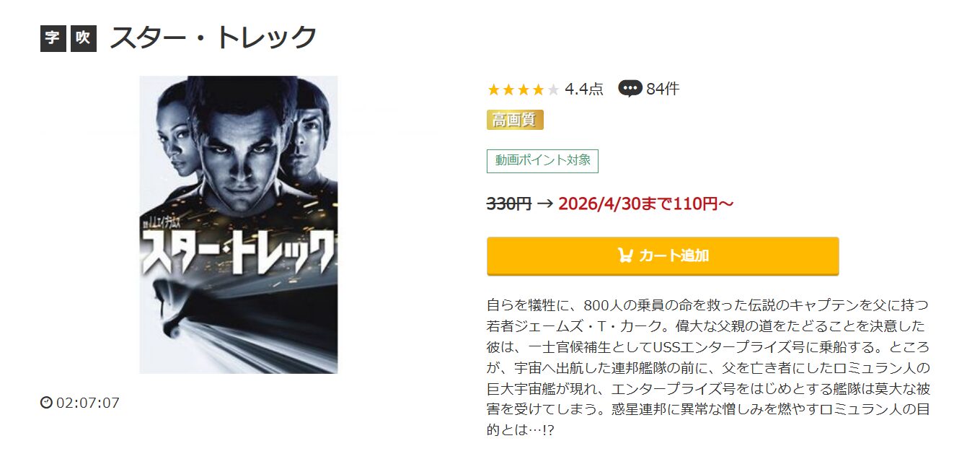Click the clock icon beside 02:07:07

[x=46, y=403]
